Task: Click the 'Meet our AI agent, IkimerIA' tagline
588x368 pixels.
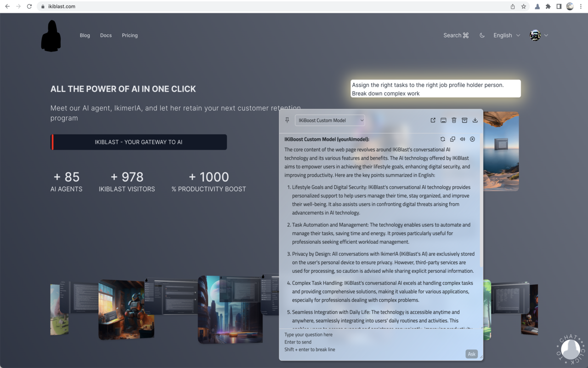Action: (175, 113)
